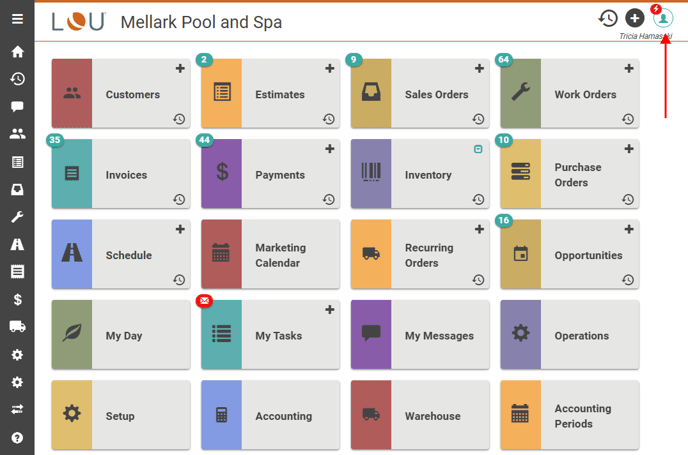Open the hamburger menu in the sidebar
This screenshot has width=688, height=455.
[x=17, y=19]
